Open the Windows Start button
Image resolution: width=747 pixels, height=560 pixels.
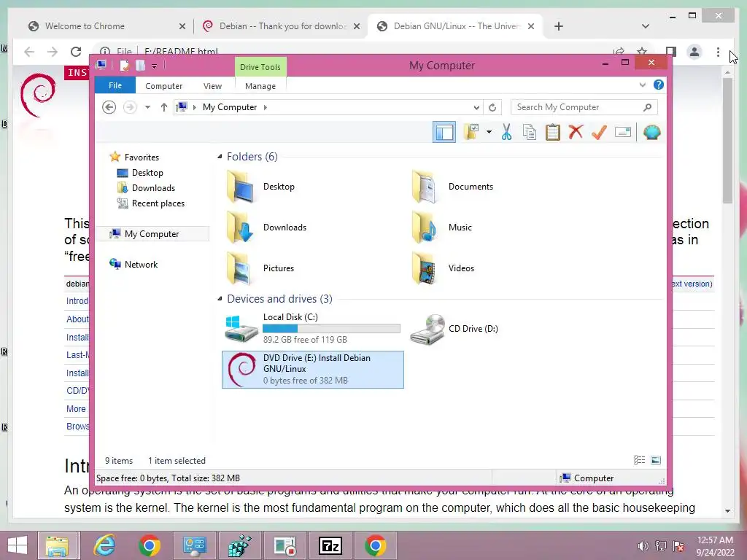click(18, 545)
